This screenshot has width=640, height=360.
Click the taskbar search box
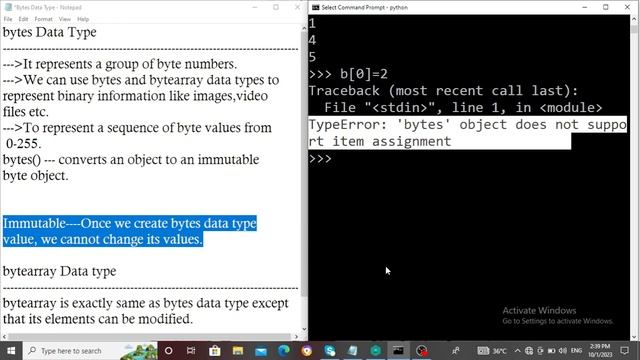[x=90, y=351]
